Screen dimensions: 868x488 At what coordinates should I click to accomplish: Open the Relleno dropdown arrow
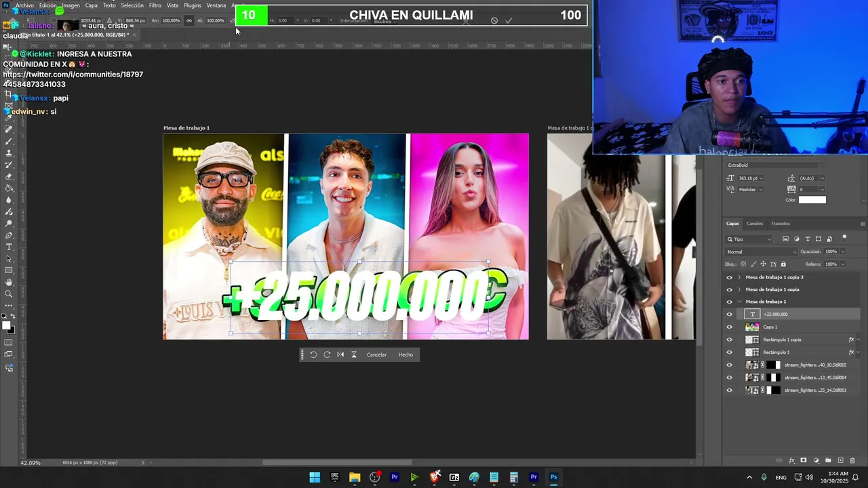(x=843, y=264)
